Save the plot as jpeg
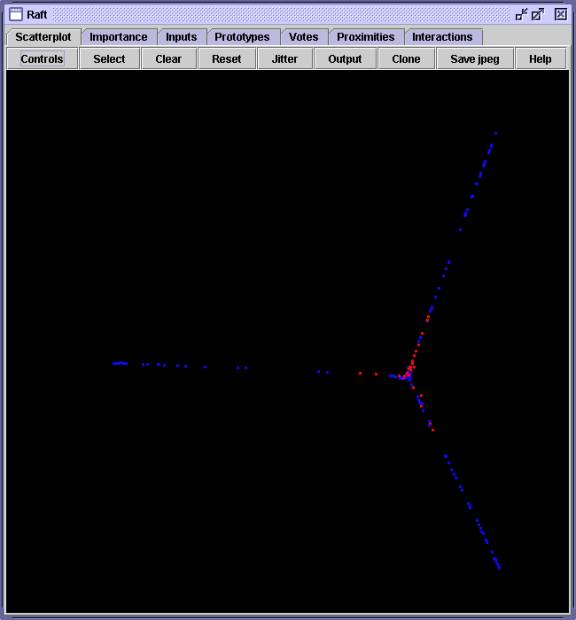The height and width of the screenshot is (620, 576). [x=475, y=59]
